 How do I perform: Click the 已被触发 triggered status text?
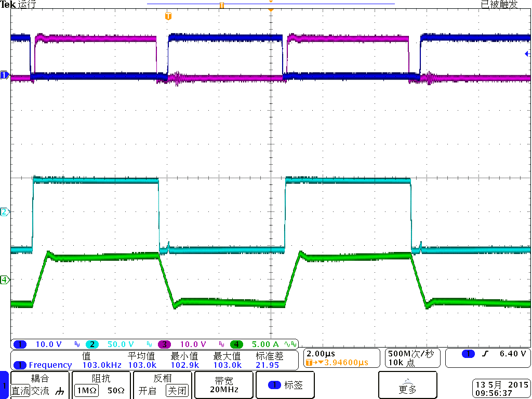coord(499,4)
